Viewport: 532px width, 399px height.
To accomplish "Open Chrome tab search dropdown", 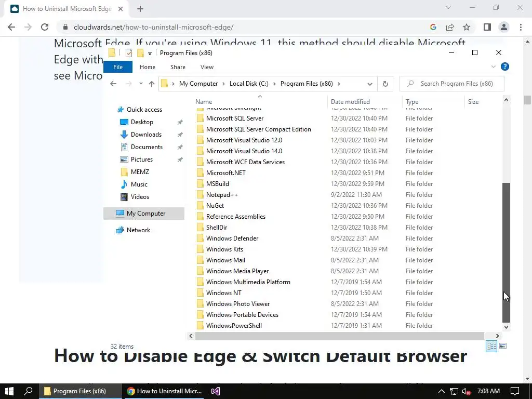I will click(448, 7).
